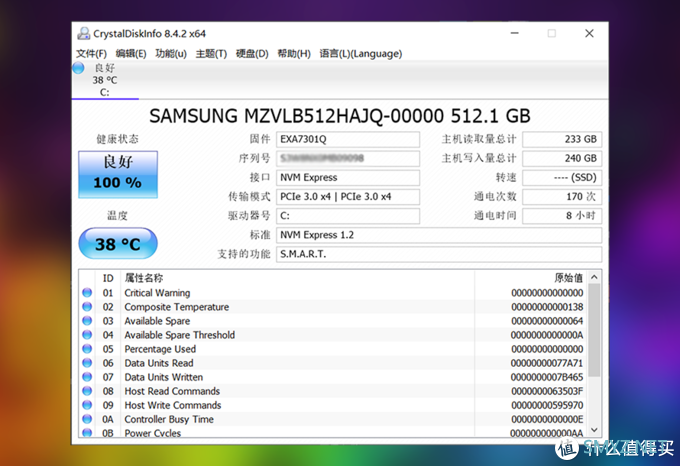
Task: Select the Percentage Used attribute name
Action: [x=160, y=349]
